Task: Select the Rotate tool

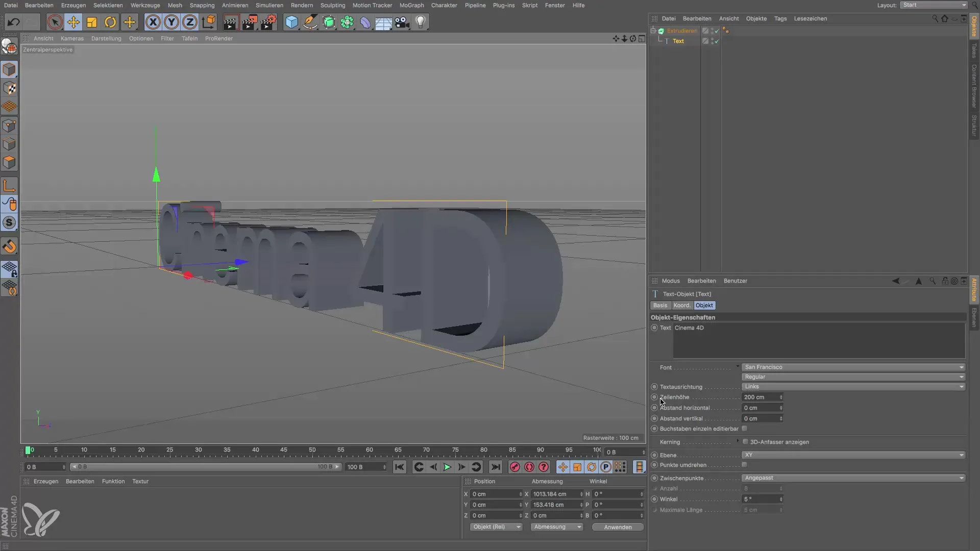Action: (110, 22)
